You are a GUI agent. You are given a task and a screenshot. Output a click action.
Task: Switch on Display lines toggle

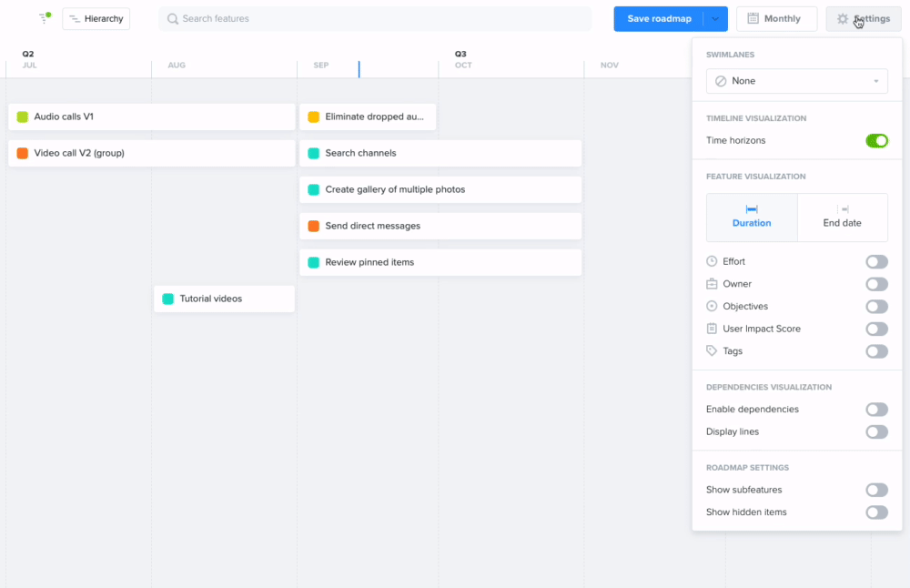876,431
